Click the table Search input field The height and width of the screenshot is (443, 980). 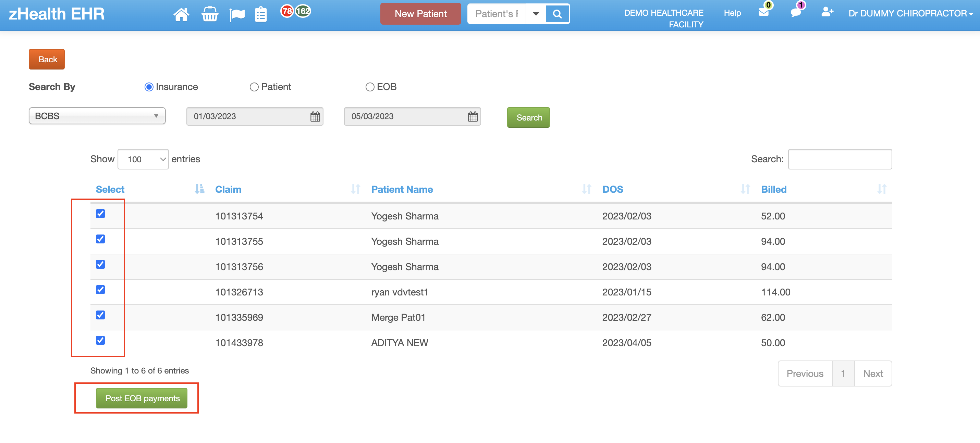click(840, 159)
